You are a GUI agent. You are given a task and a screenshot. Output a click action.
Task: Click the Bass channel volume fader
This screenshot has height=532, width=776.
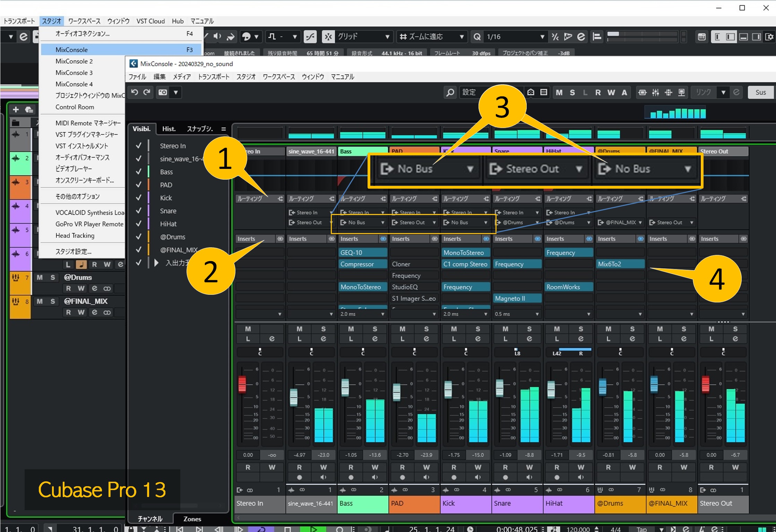[345, 388]
